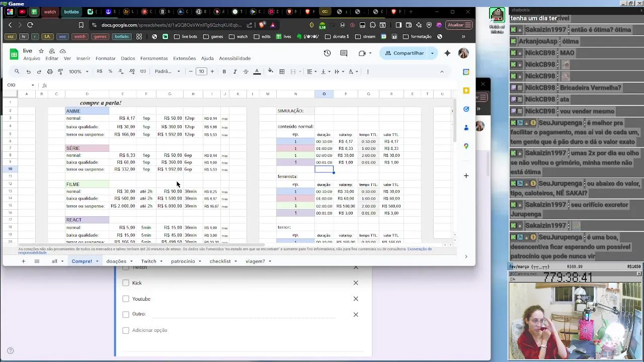Screen dimensions: 644x362
Task: Open more toolbar options (three dots)
Action: click(368, 71)
